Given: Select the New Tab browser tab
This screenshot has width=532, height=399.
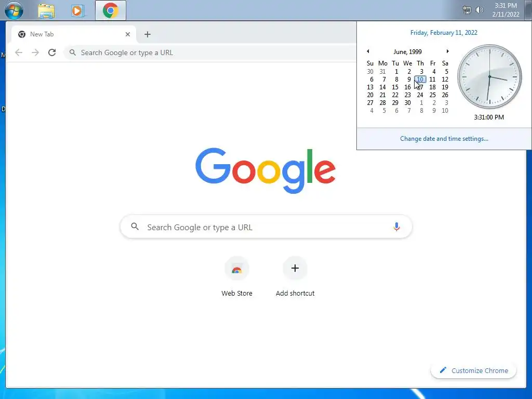Looking at the screenshot, I should 73,34.
